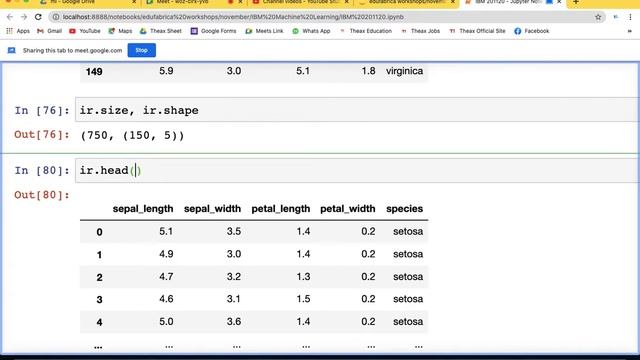Click sepal_length value 4.9 in row 1
Image resolution: width=640 pixels, height=360 pixels.
click(166, 254)
